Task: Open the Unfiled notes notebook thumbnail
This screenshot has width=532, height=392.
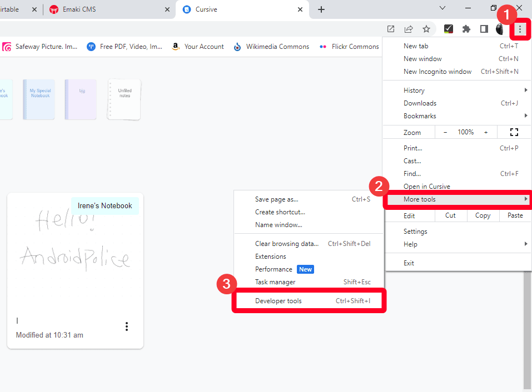Action: (123, 99)
